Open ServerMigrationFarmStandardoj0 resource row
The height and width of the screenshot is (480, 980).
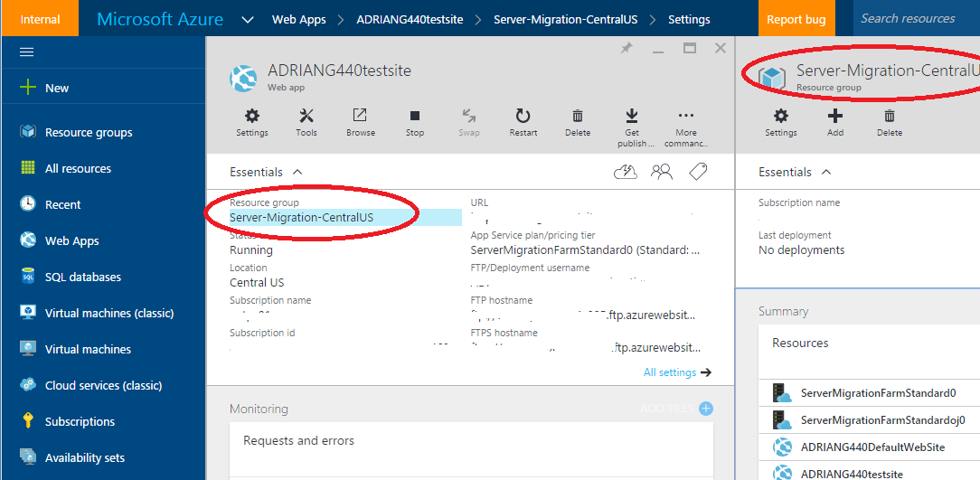coord(870,420)
